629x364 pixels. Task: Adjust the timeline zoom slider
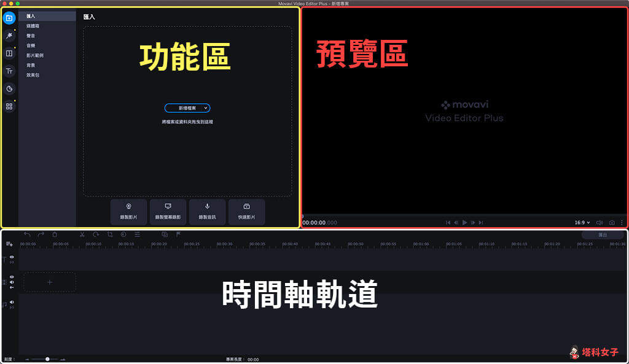click(x=48, y=358)
